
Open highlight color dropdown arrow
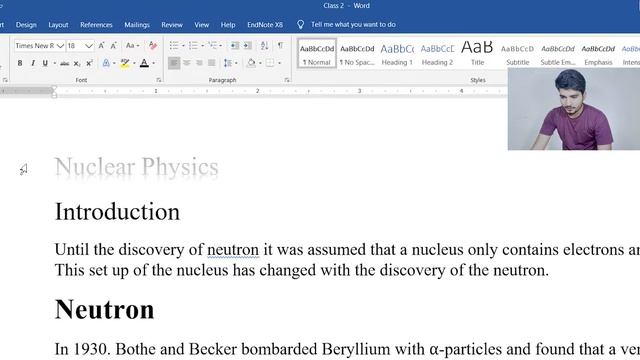point(134,63)
